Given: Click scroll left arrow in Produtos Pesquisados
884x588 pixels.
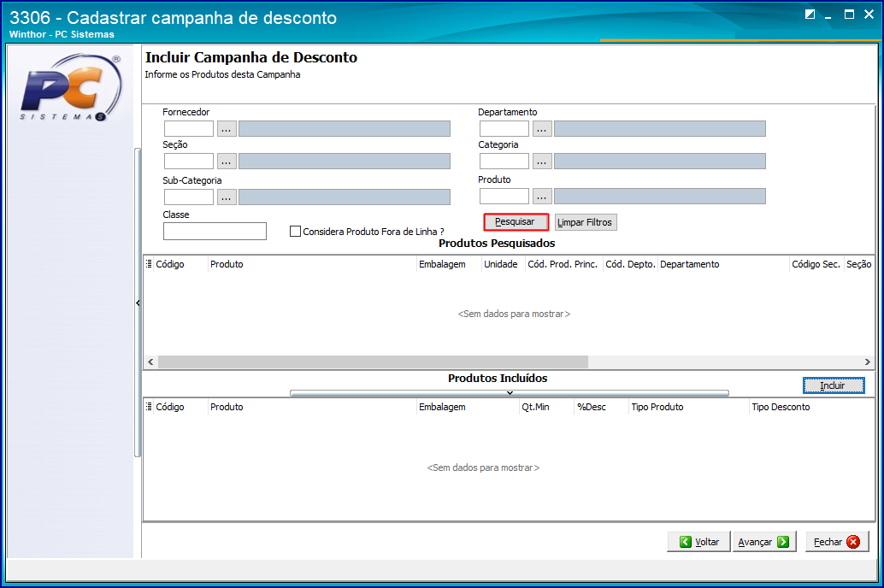Looking at the screenshot, I should [150, 362].
